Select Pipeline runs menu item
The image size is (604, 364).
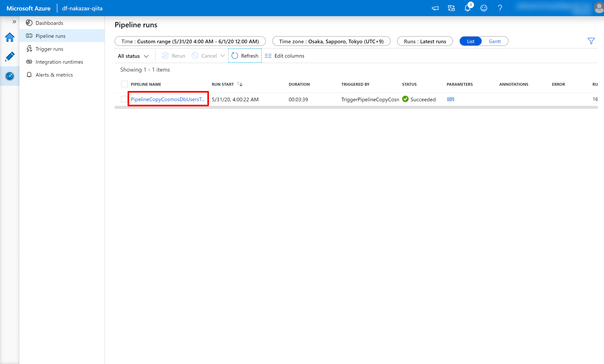click(x=62, y=36)
